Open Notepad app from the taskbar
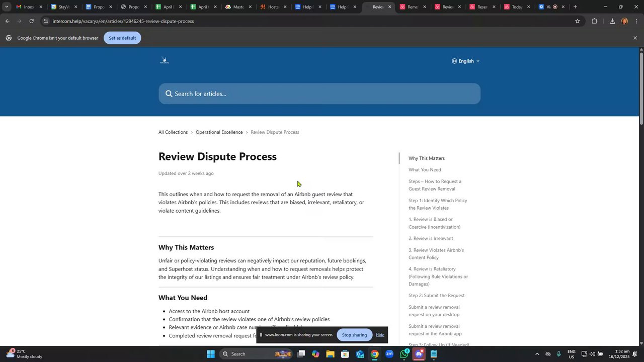 (x=434, y=354)
